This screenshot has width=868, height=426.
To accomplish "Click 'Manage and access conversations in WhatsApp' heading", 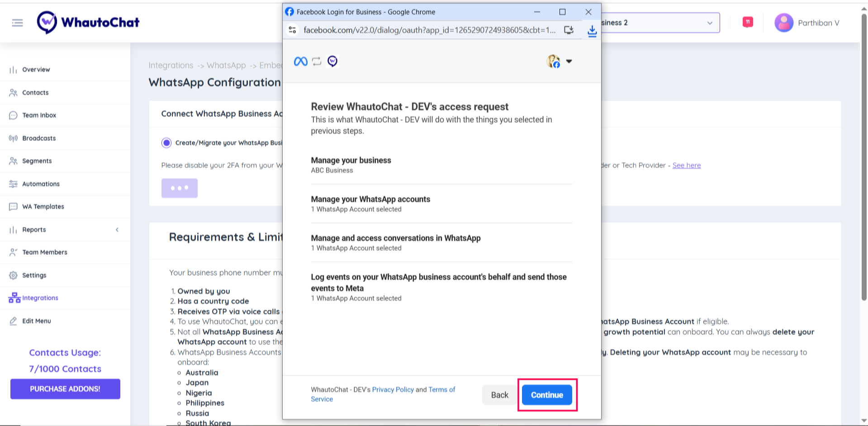I will click(x=396, y=238).
